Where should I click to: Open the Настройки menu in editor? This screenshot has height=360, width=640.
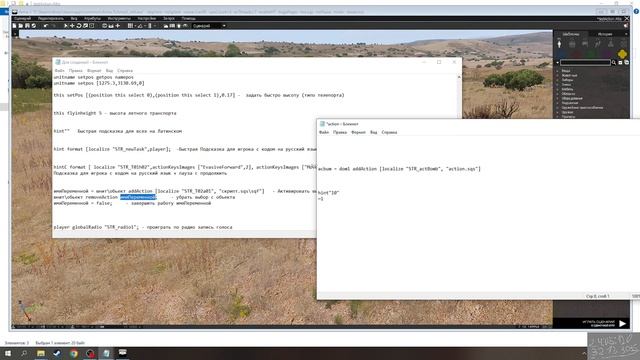(x=147, y=18)
